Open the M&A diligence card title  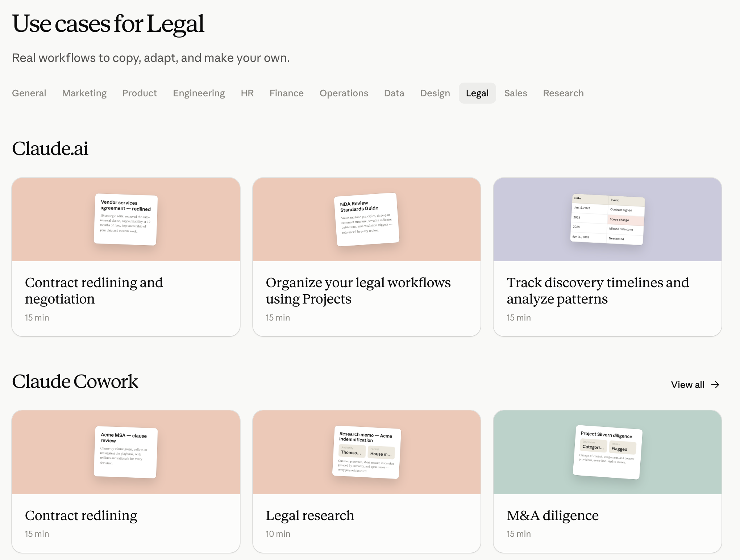[x=553, y=515]
